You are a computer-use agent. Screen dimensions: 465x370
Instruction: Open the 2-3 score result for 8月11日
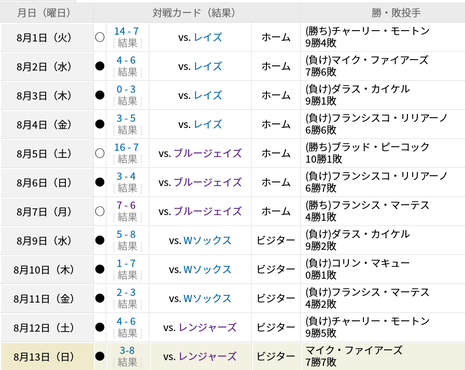126,292
